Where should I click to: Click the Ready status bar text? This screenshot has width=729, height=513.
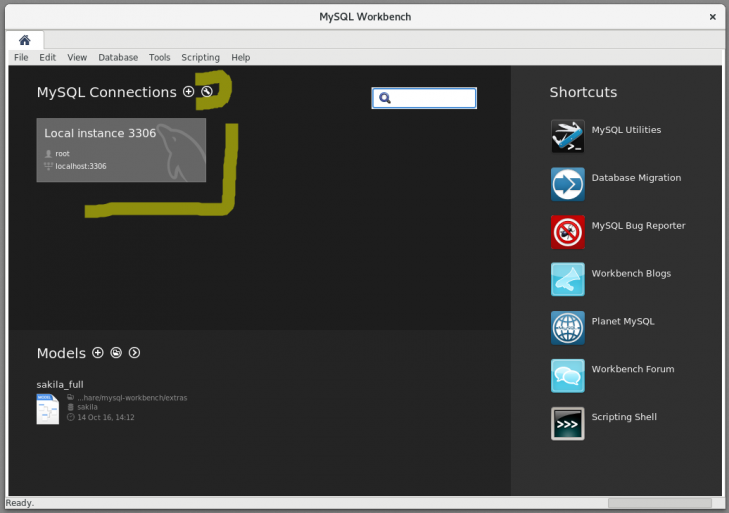(x=20, y=503)
